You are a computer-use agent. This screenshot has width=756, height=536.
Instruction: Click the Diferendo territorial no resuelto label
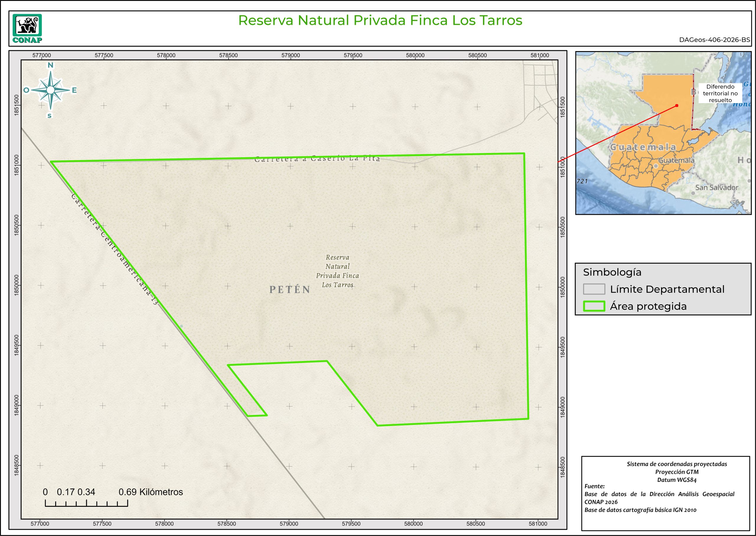click(720, 93)
